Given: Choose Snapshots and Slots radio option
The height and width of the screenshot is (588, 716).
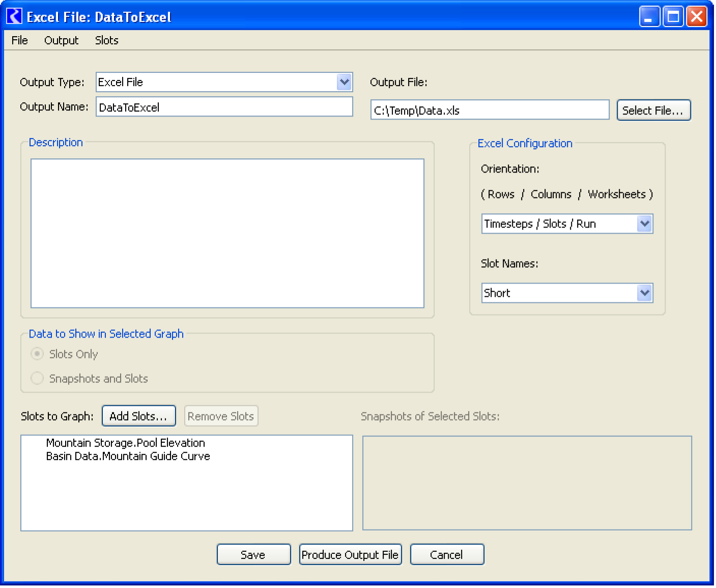Looking at the screenshot, I should pos(37,378).
